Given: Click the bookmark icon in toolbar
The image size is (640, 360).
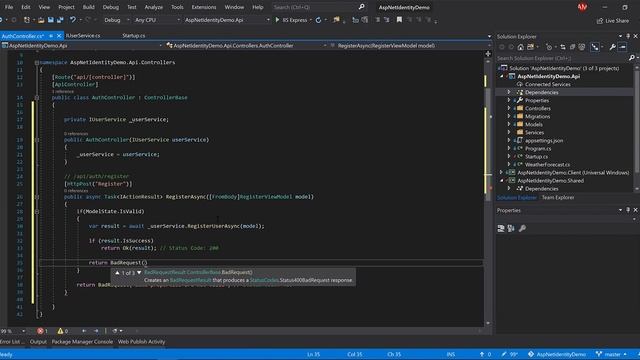Looking at the screenshot, I should point(399,20).
